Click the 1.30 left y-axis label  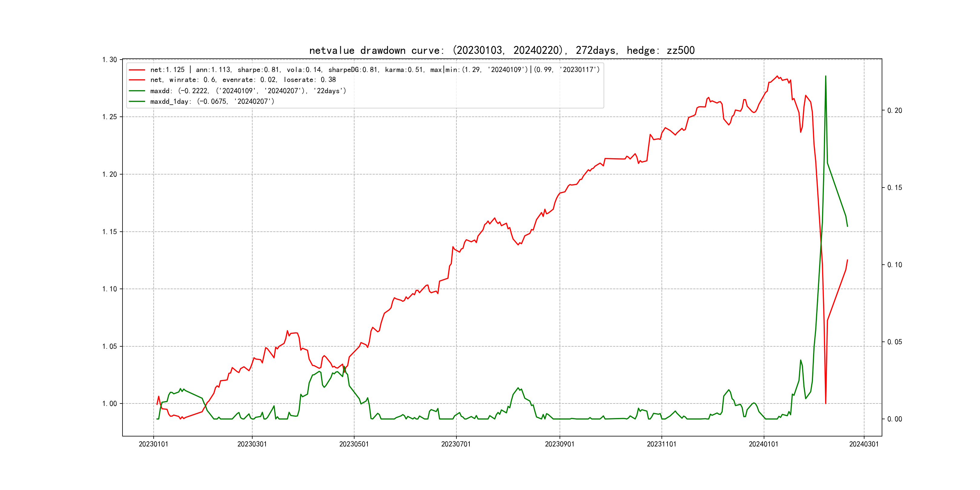[x=109, y=60]
